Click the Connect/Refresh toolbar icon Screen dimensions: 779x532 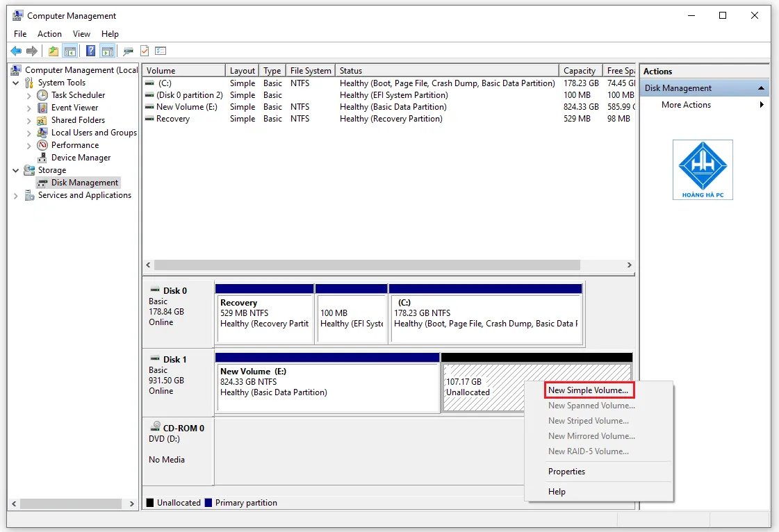coord(128,51)
